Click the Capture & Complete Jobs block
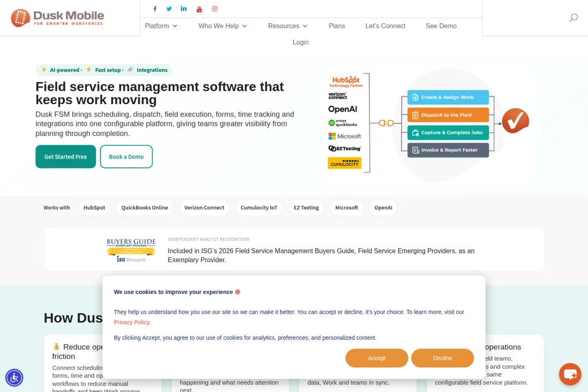This screenshot has width=588, height=392. (x=448, y=132)
